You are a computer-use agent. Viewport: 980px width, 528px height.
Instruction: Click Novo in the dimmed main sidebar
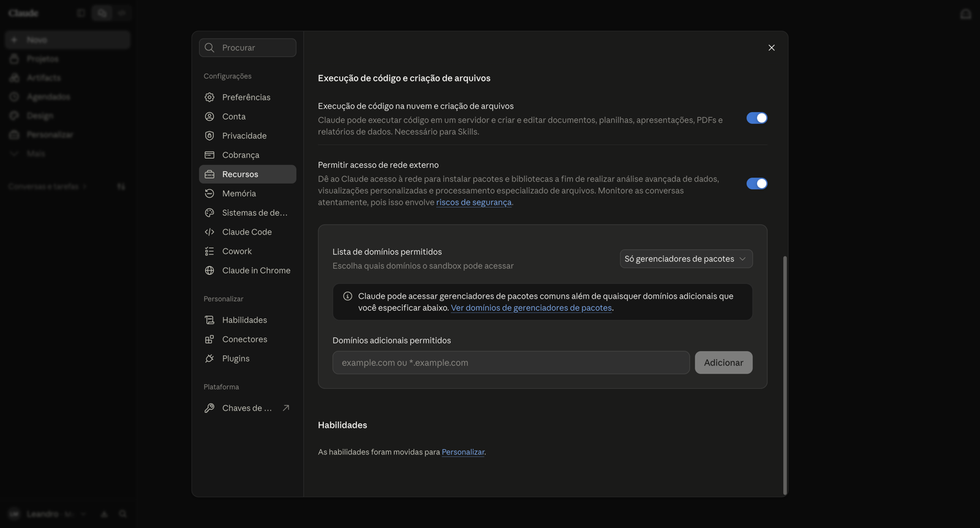(67, 40)
